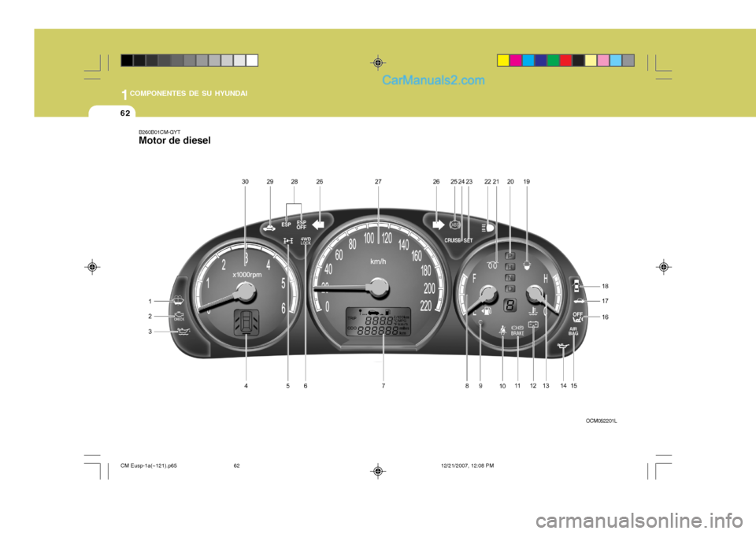756x534 pixels.
Task: Click the passenger airbag OFF icon
Action: click(577, 317)
